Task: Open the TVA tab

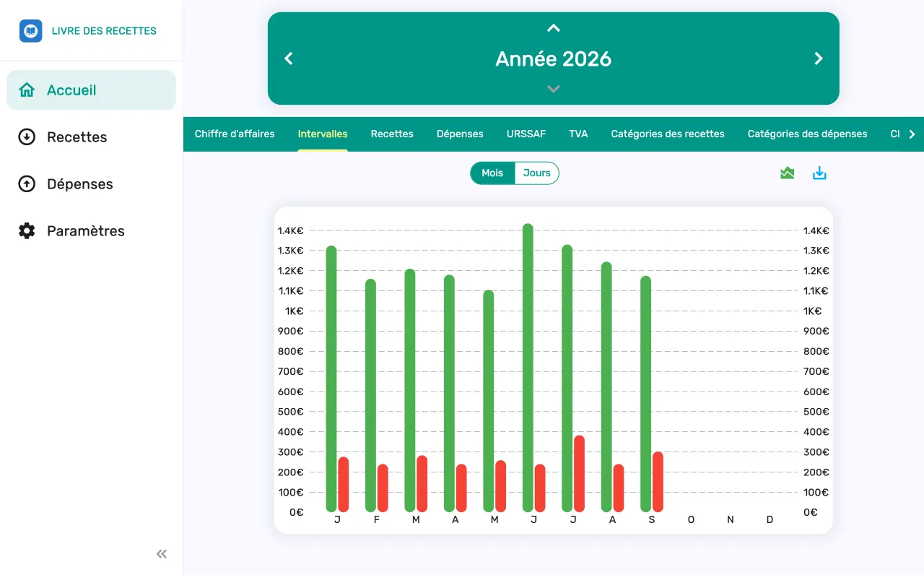Action: (578, 134)
